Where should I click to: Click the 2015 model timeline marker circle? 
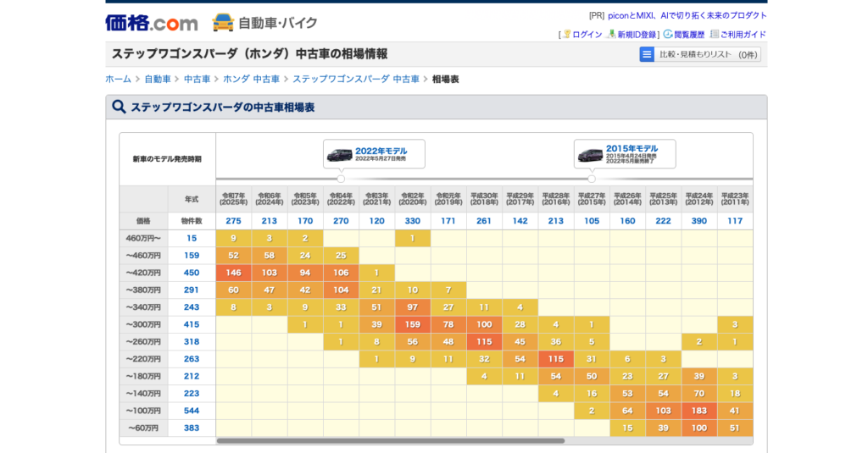592,179
